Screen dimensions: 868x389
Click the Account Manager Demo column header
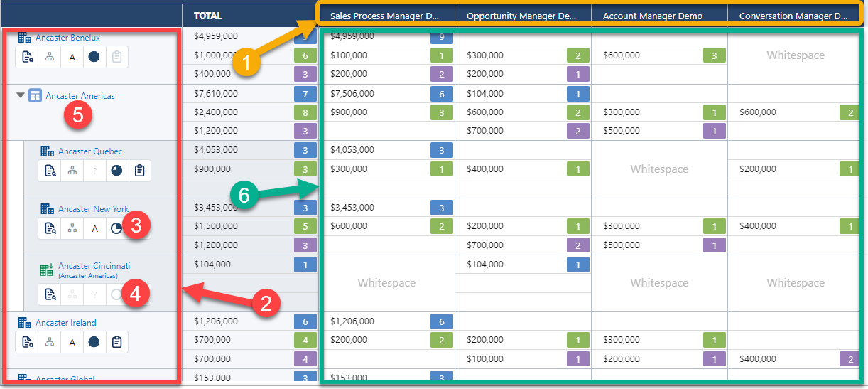[x=652, y=16]
